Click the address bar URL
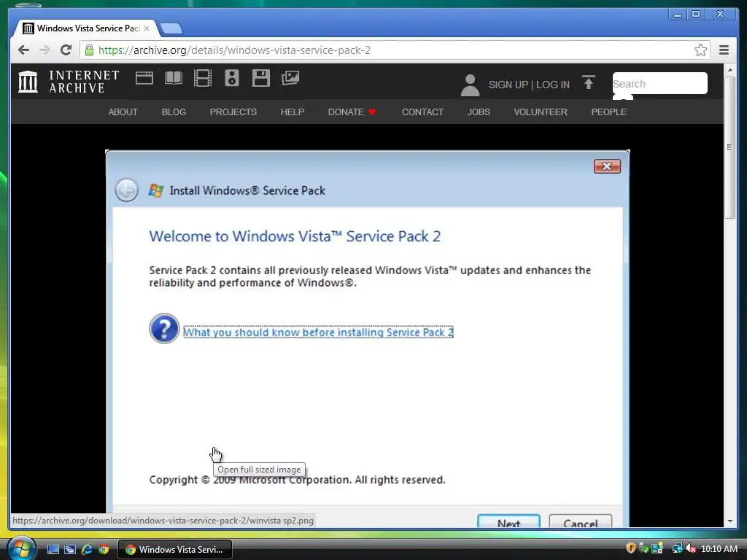Viewport: 747px width, 560px height. 234,50
